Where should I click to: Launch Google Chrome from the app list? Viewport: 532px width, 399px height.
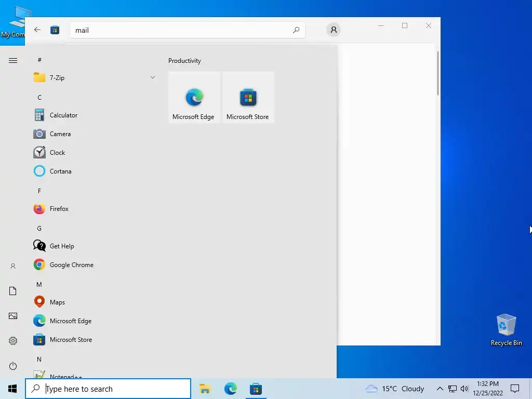tap(94, 264)
